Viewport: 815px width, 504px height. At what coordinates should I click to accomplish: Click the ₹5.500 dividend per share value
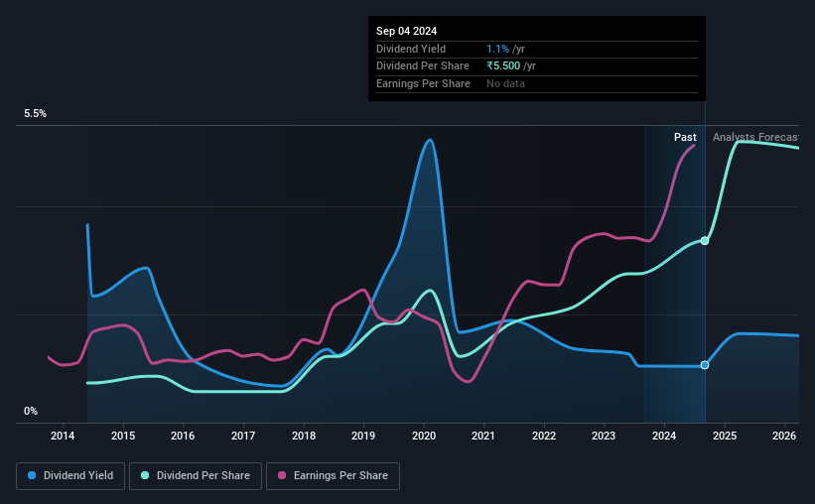tap(503, 66)
